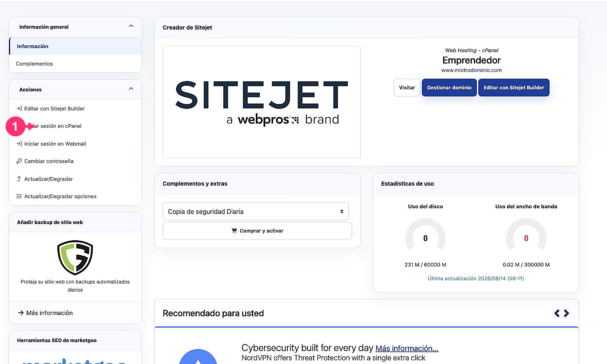Click the shopping cart icon in Comprar y activar
This screenshot has height=364, width=607.
click(234, 231)
